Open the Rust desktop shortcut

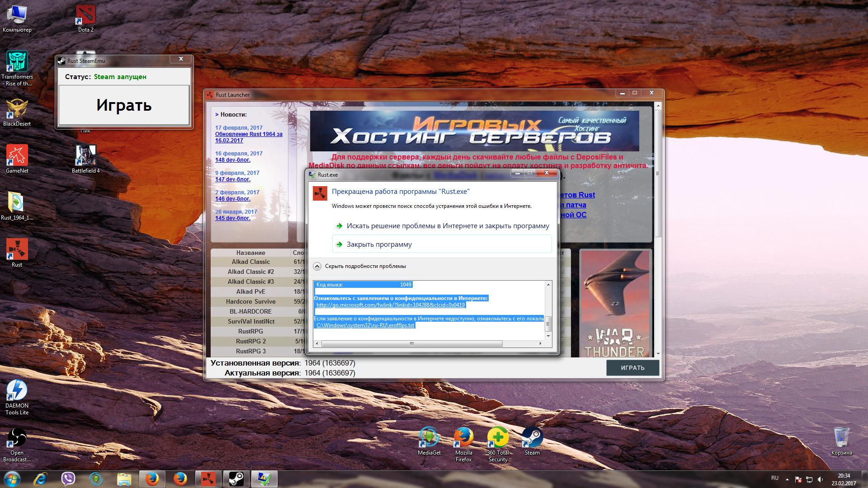point(17,253)
